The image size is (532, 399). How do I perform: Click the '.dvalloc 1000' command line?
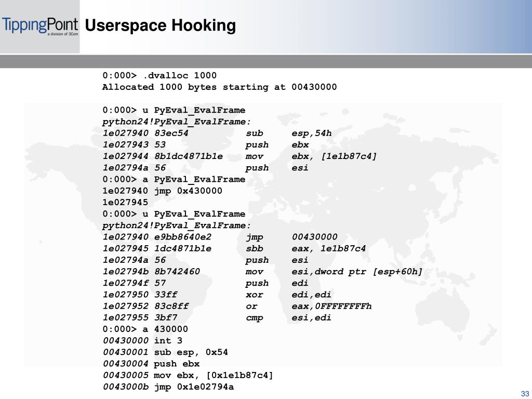(x=159, y=75)
